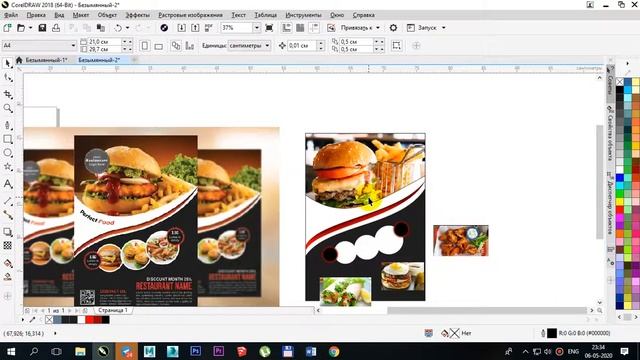
Task: Toggle the Show grid button
Action: tap(300, 28)
